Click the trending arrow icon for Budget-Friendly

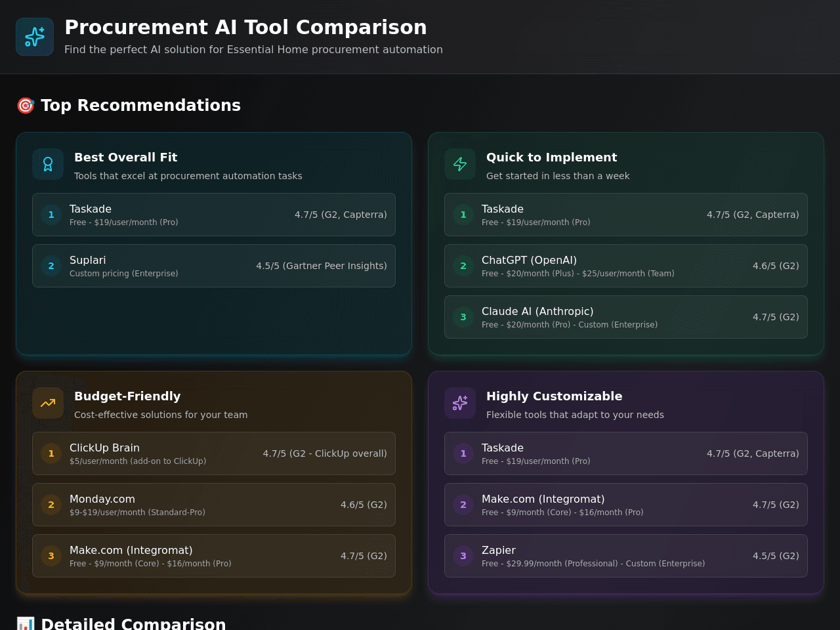(48, 403)
